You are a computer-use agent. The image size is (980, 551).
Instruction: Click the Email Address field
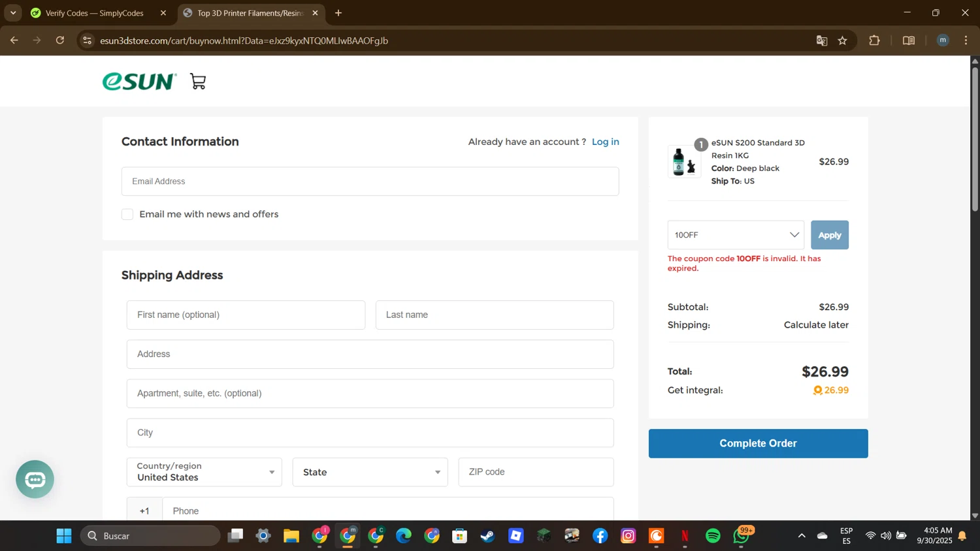[x=370, y=181]
